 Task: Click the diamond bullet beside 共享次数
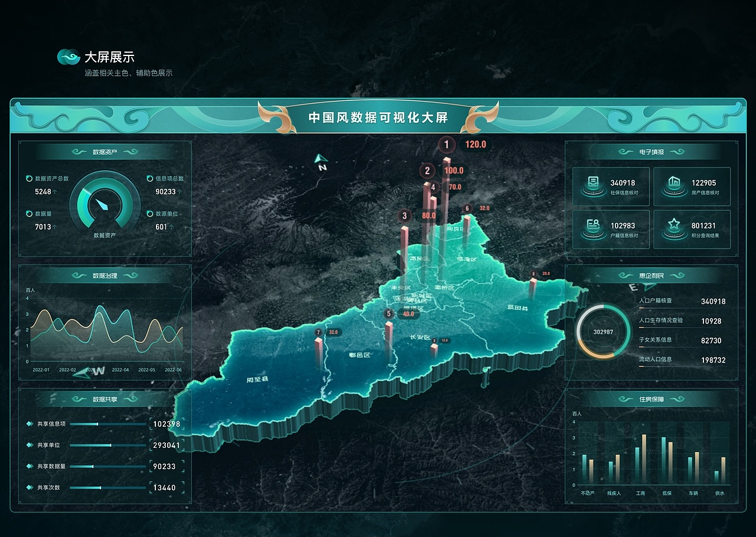[x=29, y=487]
